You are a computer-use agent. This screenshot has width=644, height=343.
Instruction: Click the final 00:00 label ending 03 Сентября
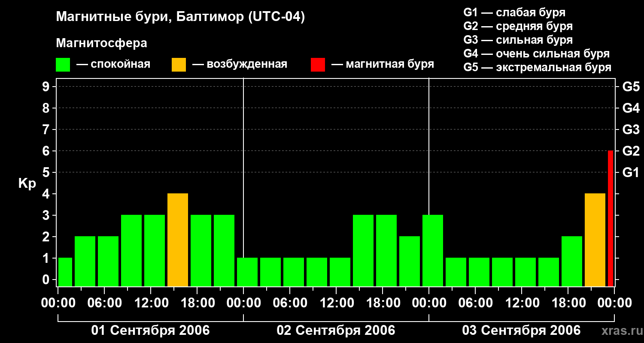(614, 303)
